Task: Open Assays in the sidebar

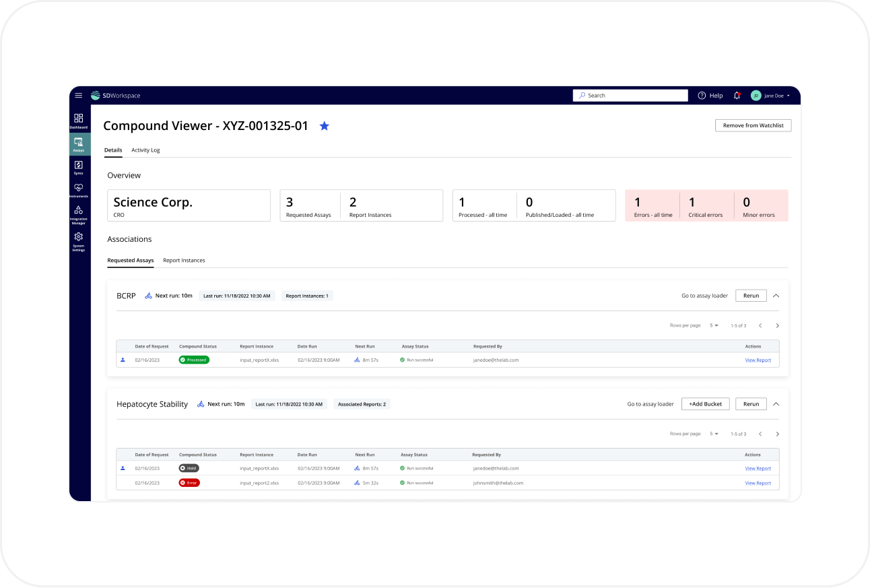Action: (x=79, y=144)
